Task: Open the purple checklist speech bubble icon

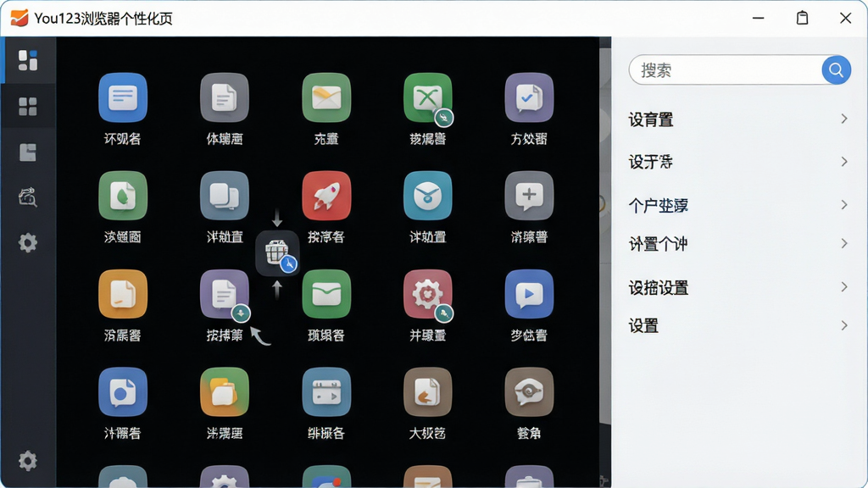Action: click(x=529, y=97)
